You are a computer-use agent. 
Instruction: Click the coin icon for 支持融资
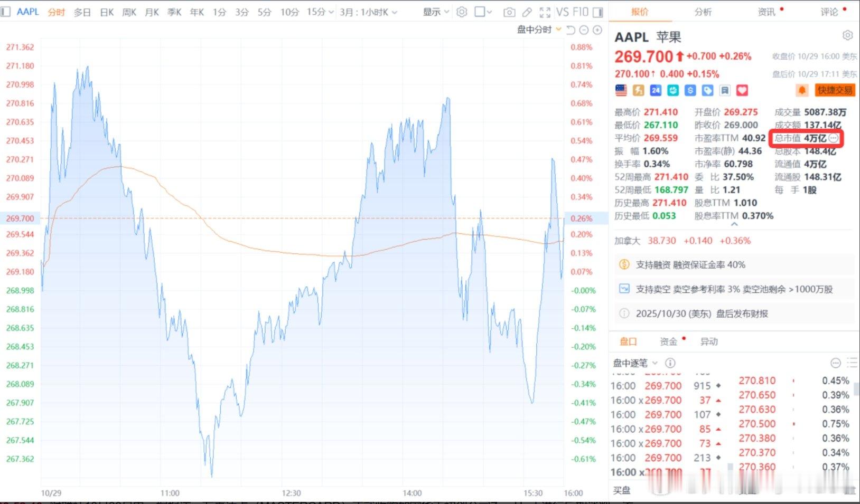(624, 264)
